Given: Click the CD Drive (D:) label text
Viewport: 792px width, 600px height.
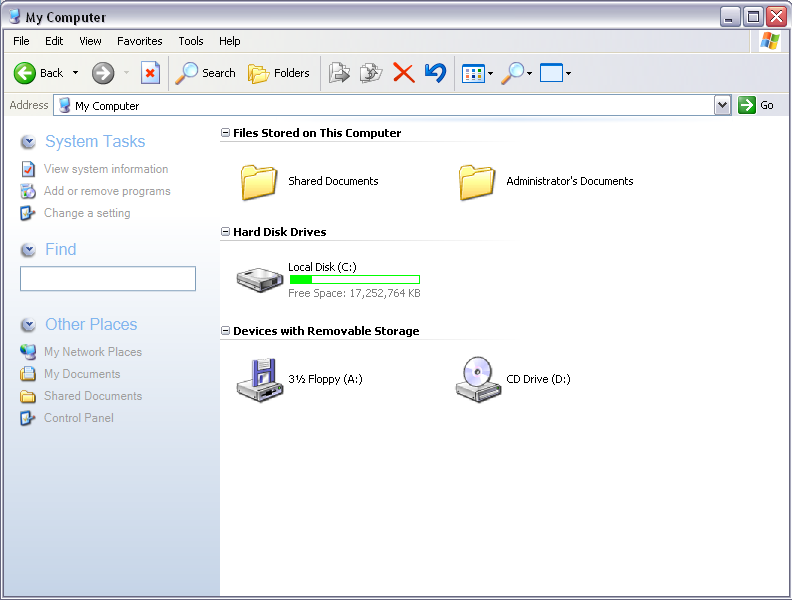Looking at the screenshot, I should pos(538,379).
